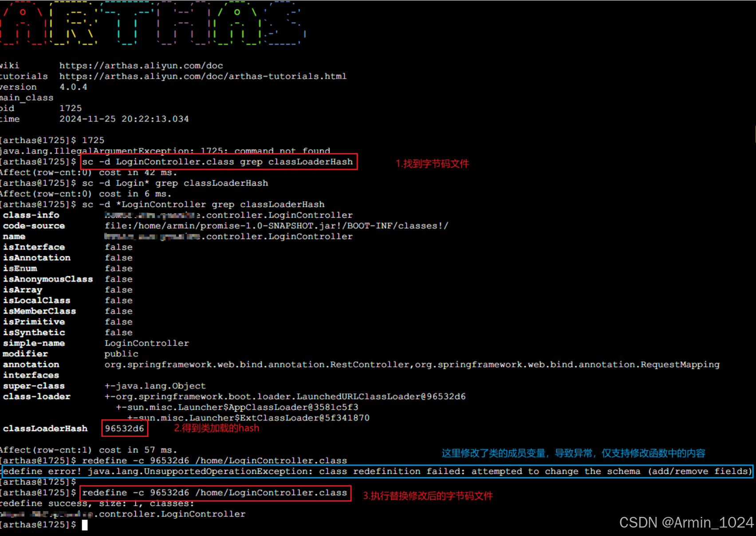This screenshot has height=536, width=756.
Task: Click the super-class value java.lang.Object
Action: click(x=155, y=386)
